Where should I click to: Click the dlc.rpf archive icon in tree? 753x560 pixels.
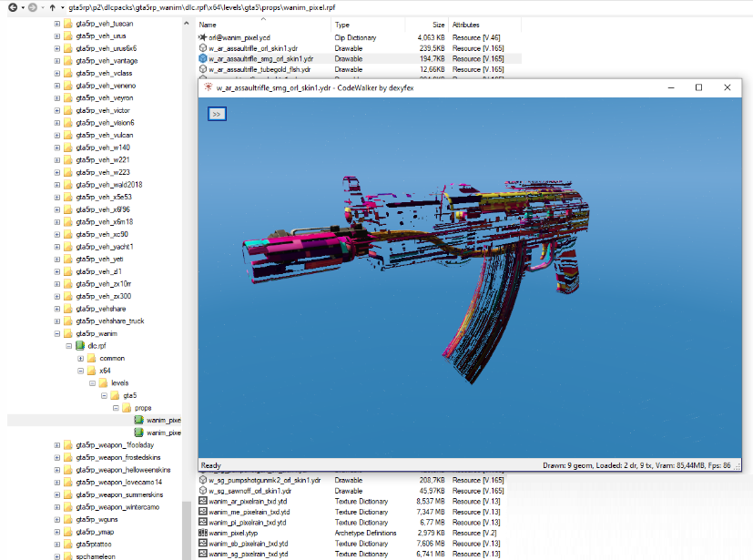tap(80, 346)
